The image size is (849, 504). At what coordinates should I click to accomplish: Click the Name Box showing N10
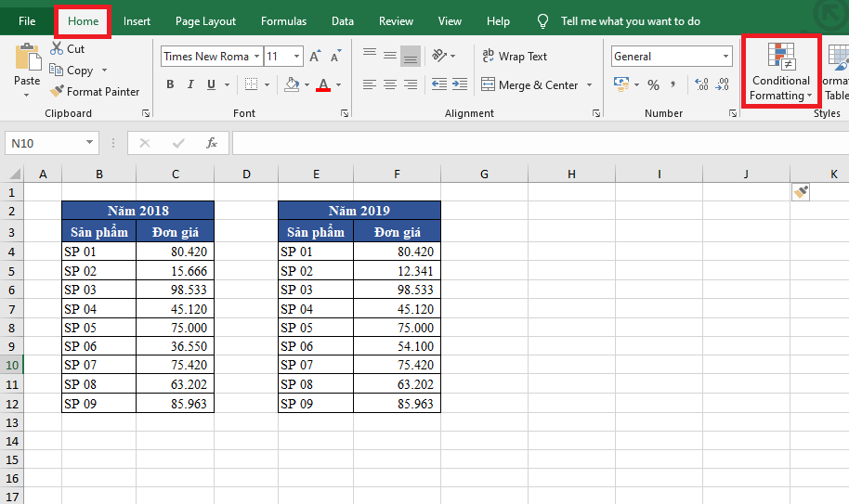point(45,143)
